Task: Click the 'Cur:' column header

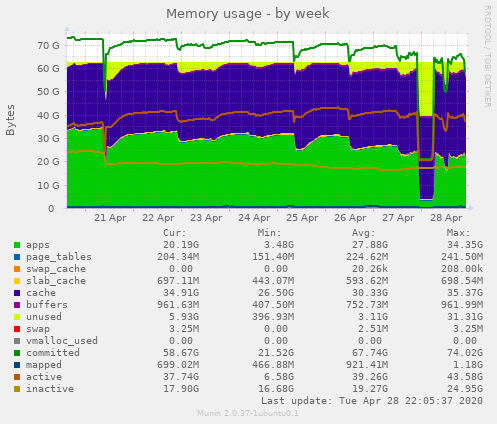Action: 175,233
